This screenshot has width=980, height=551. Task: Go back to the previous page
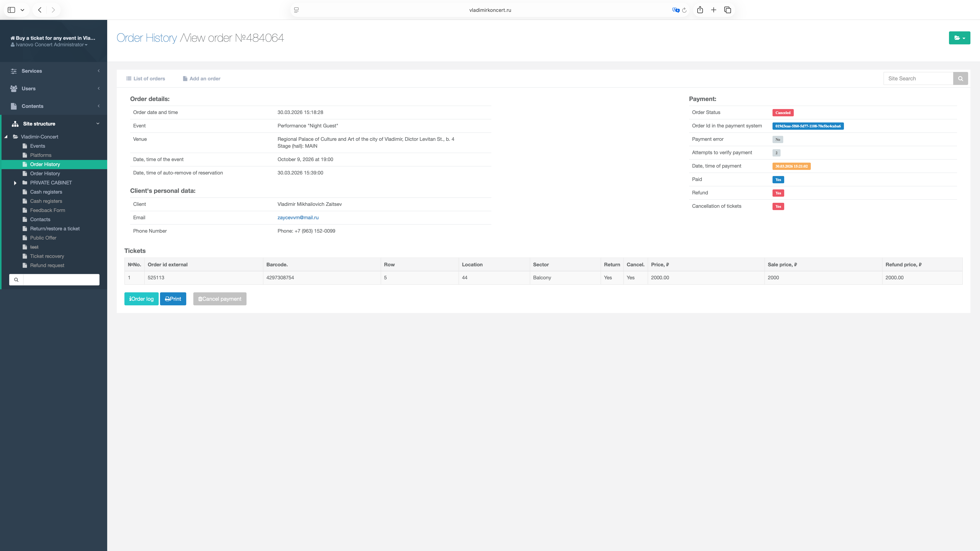tap(40, 10)
